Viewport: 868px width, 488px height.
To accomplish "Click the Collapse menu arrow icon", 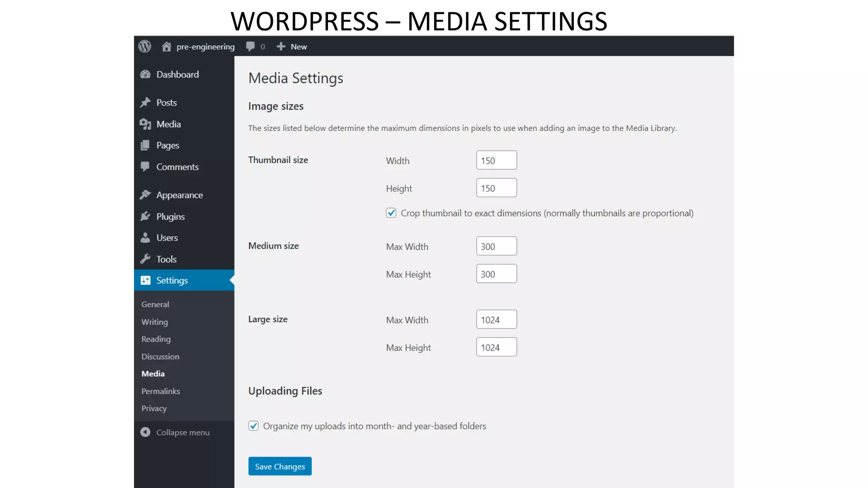I will pos(145,432).
